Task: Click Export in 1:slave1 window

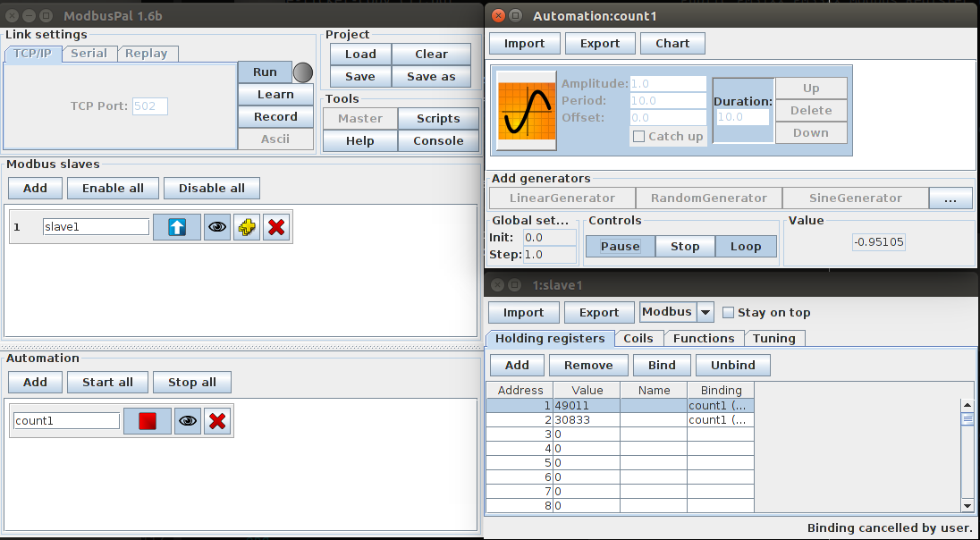Action: point(599,313)
